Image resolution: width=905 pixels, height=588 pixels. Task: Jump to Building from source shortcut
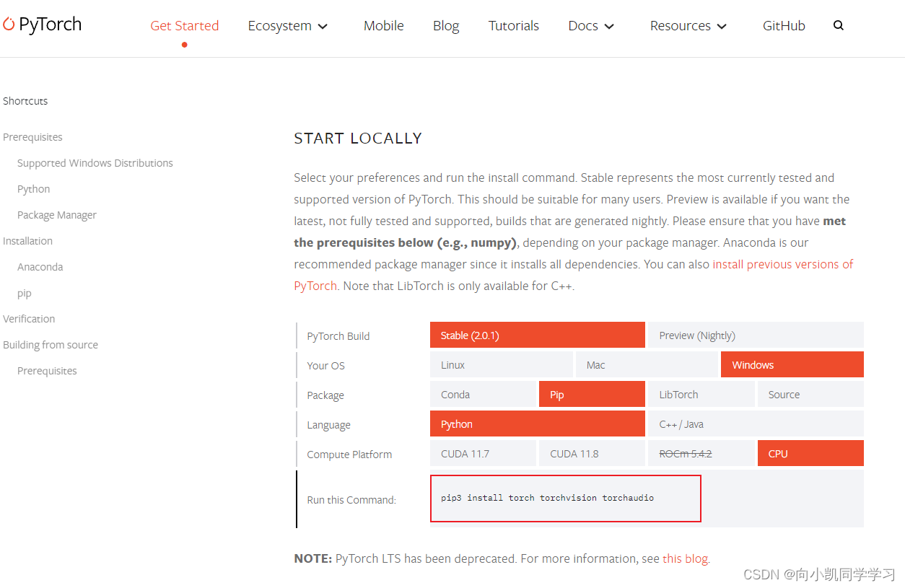pos(51,345)
